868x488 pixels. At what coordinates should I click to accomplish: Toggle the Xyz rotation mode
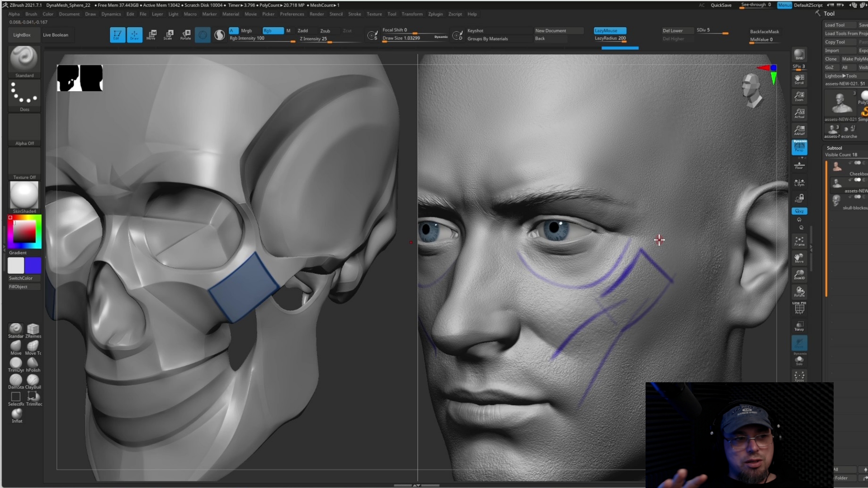point(799,211)
